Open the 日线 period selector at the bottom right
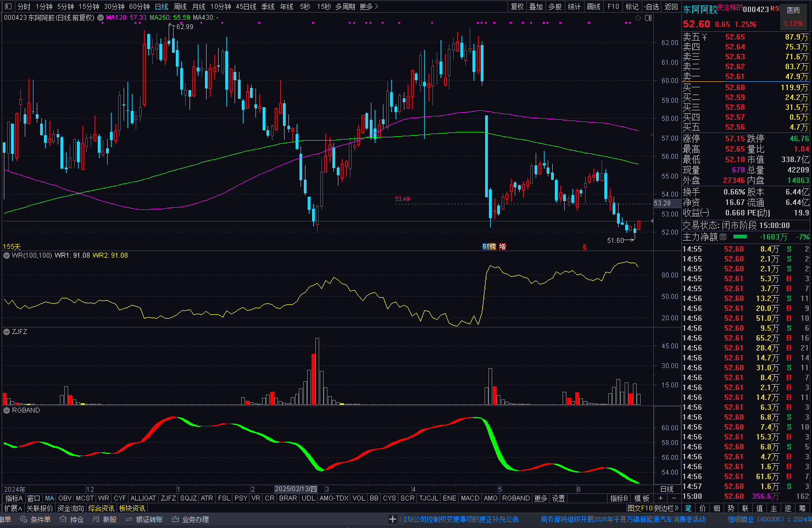 [667, 489]
